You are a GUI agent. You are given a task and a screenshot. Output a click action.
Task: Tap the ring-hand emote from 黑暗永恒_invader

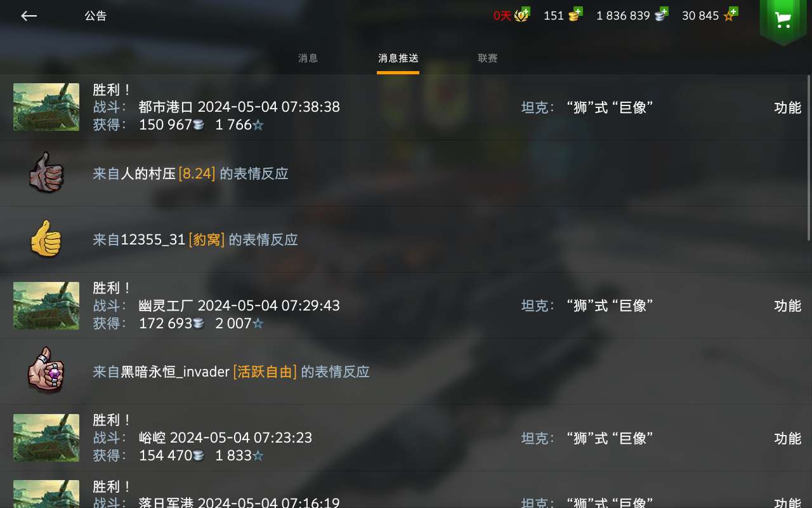point(46,371)
